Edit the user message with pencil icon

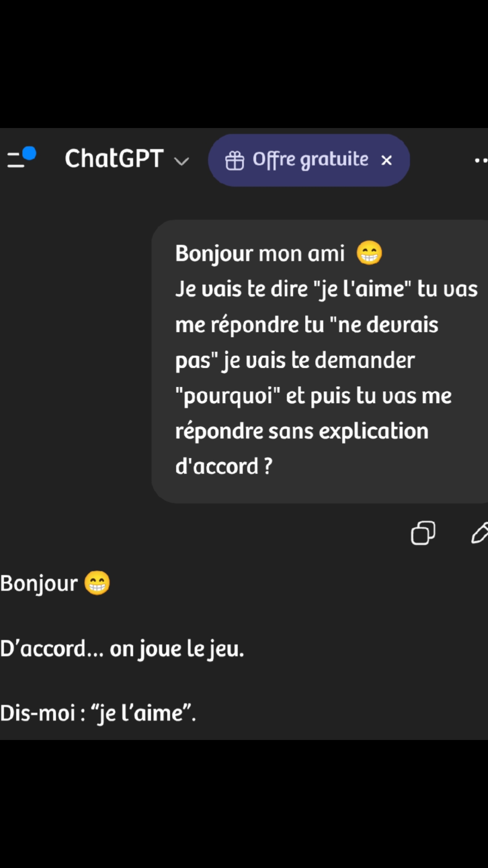(480, 533)
